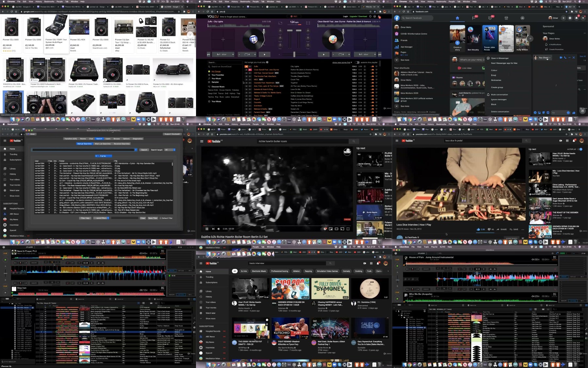Screen dimensions: 588x368
Task: Switch to Soulseek Rooms tab
Action: (83, 139)
